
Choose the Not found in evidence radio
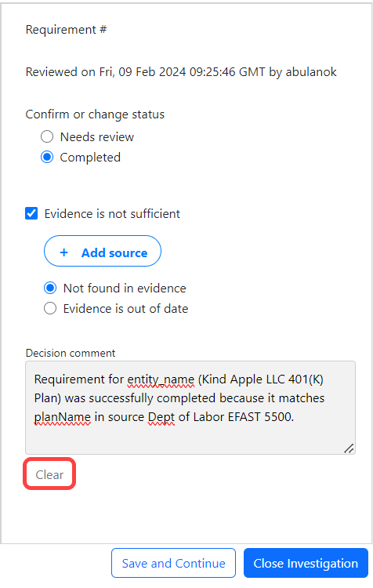(x=50, y=288)
